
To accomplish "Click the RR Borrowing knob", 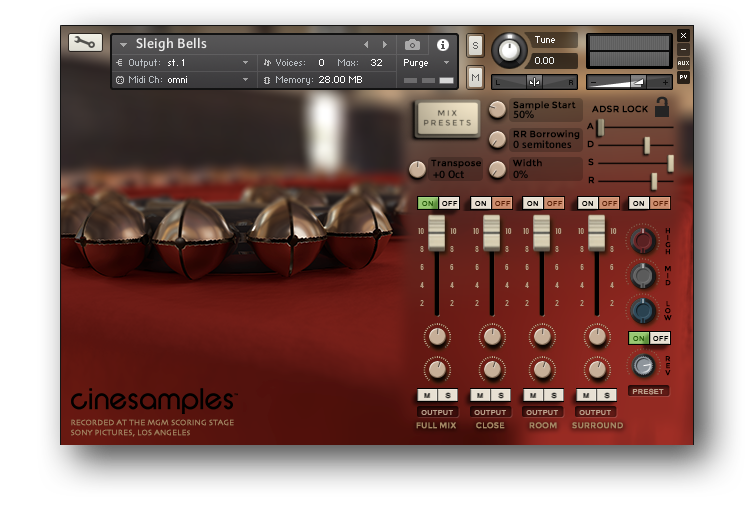I will [497, 139].
